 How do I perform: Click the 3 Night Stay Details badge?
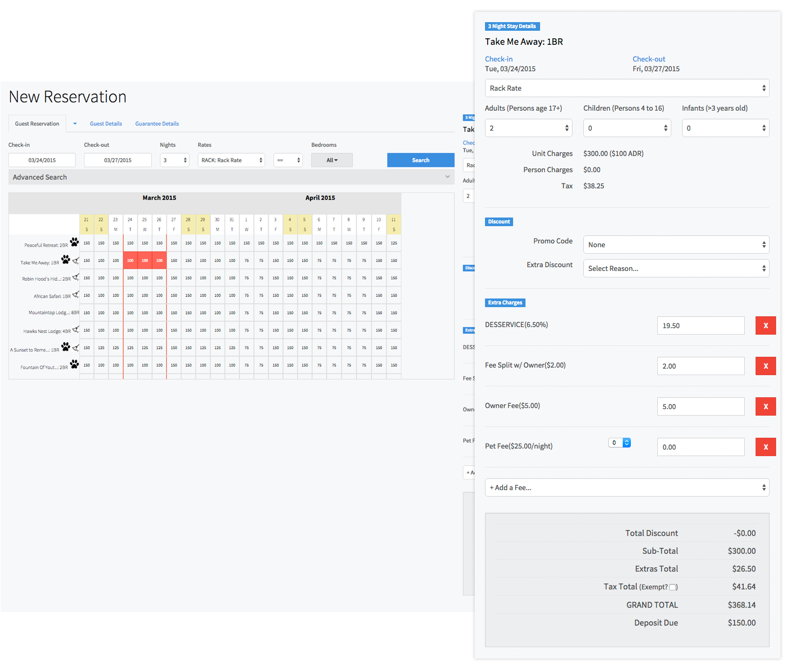[x=512, y=26]
